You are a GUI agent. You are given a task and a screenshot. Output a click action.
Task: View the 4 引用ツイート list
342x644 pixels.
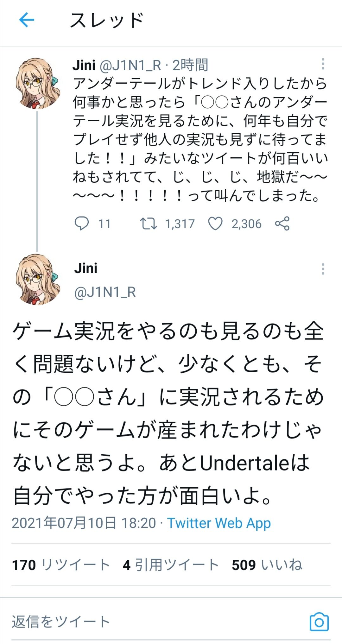[x=171, y=565]
